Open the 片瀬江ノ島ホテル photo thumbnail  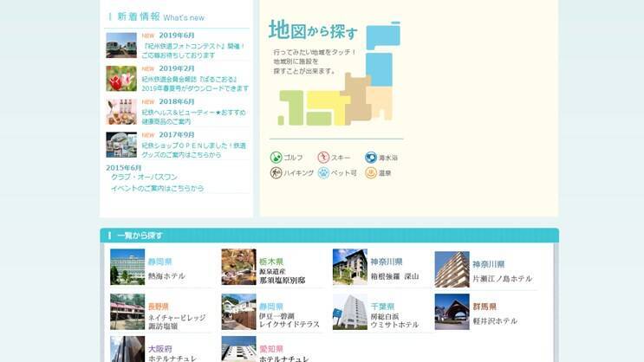point(452,269)
